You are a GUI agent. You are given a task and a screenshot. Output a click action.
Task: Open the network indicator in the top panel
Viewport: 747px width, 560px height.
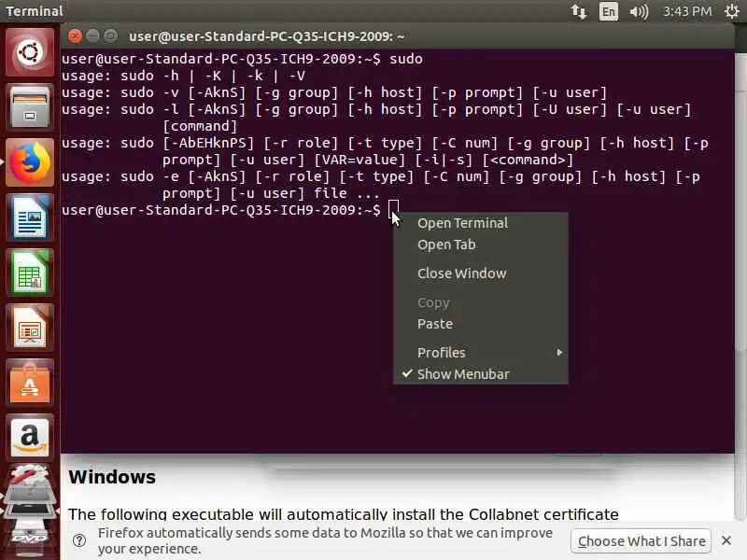578,11
